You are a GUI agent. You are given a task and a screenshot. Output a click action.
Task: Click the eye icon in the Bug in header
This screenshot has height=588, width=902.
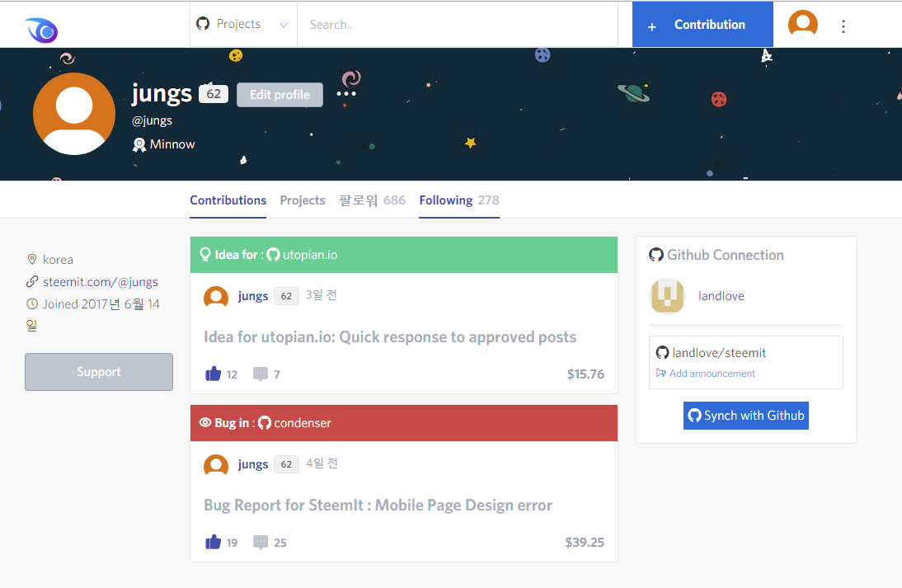click(205, 423)
